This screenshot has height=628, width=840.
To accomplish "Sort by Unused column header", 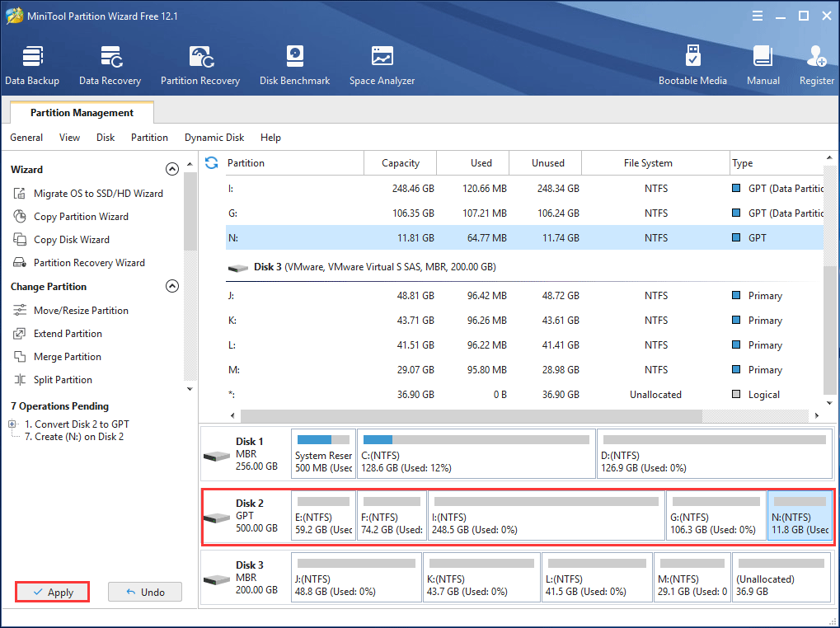I will 546,162.
